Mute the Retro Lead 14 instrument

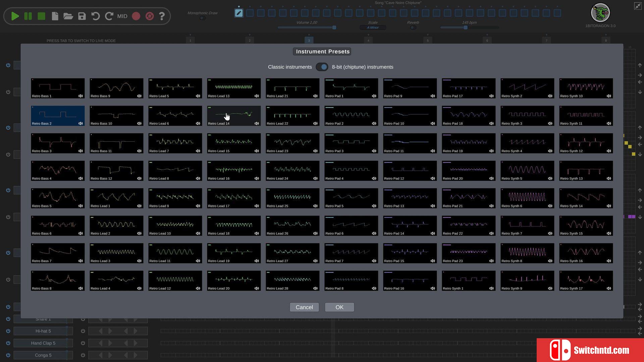257,123
